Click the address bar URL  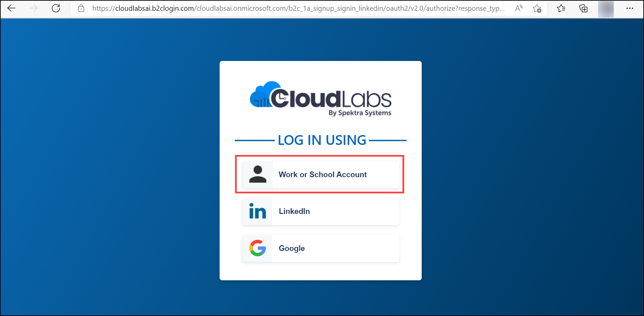coord(298,8)
